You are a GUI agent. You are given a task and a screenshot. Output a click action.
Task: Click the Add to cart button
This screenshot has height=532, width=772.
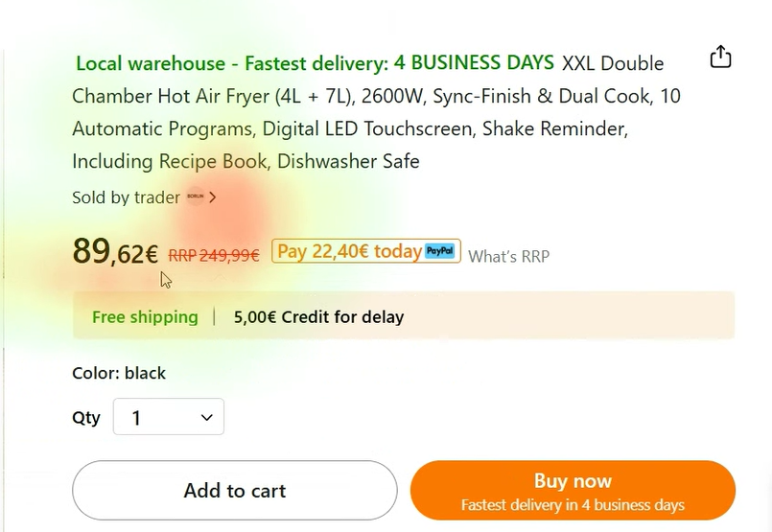coord(234,491)
